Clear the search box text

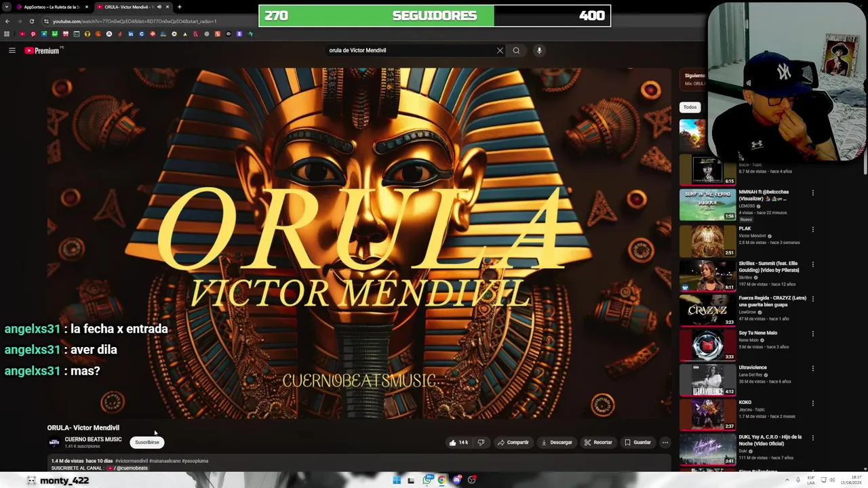(500, 50)
